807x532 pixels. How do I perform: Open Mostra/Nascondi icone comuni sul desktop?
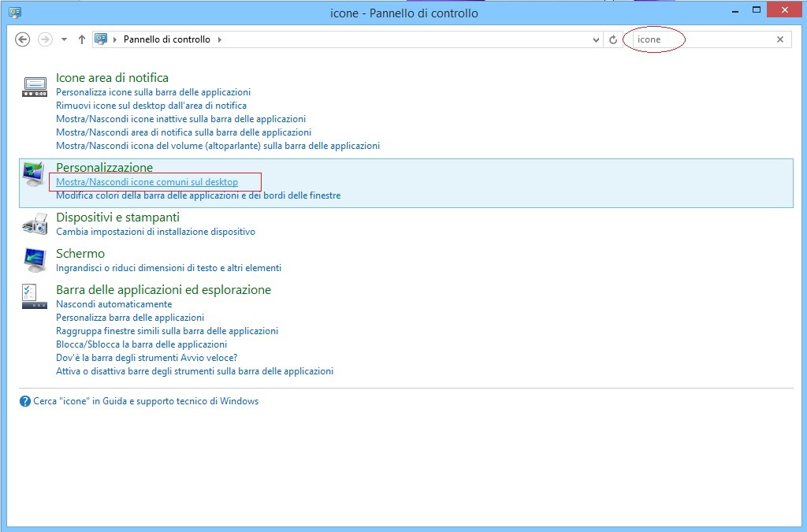[147, 181]
